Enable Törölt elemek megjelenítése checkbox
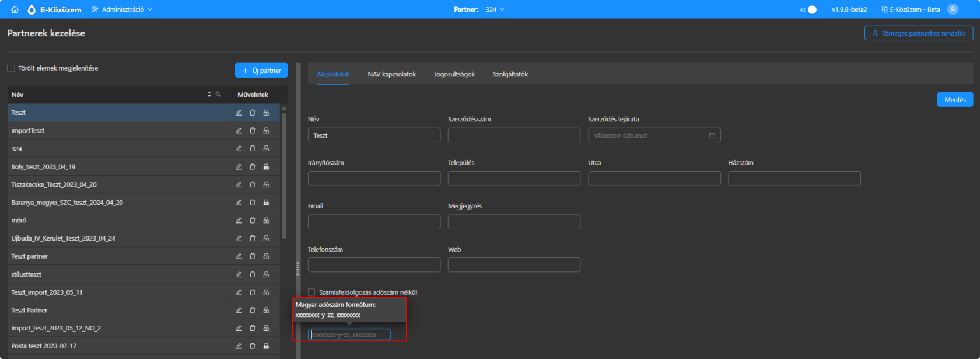Screen dimensions: 980x359 point(11,68)
